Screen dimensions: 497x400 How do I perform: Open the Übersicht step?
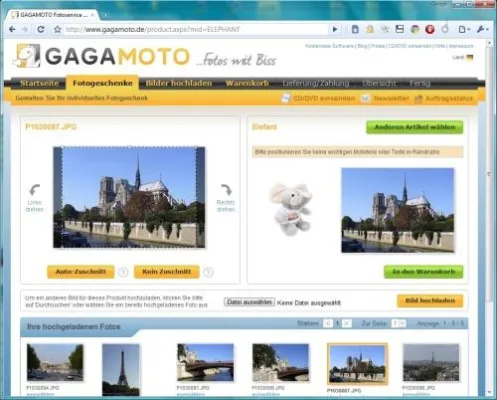click(x=379, y=83)
